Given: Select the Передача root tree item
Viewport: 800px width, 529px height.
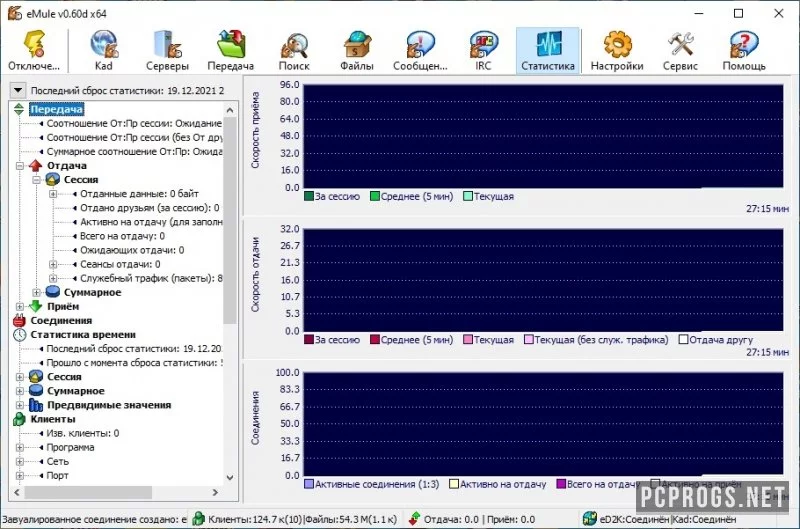Looking at the screenshot, I should [56, 109].
